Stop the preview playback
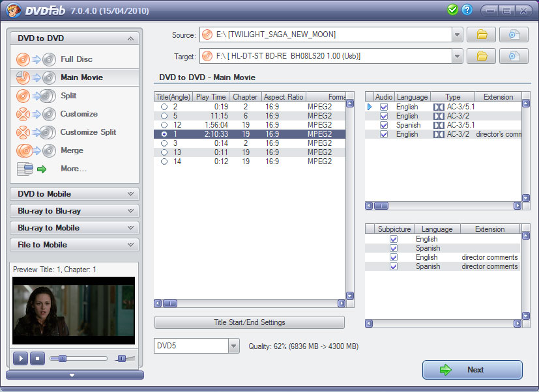 (x=37, y=358)
